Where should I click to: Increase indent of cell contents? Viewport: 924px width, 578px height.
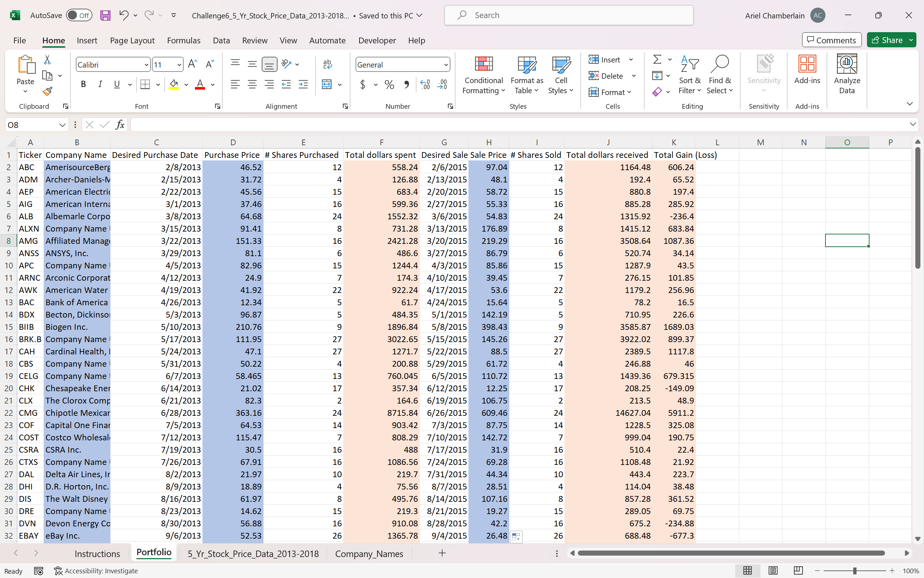pyautogui.click(x=303, y=85)
